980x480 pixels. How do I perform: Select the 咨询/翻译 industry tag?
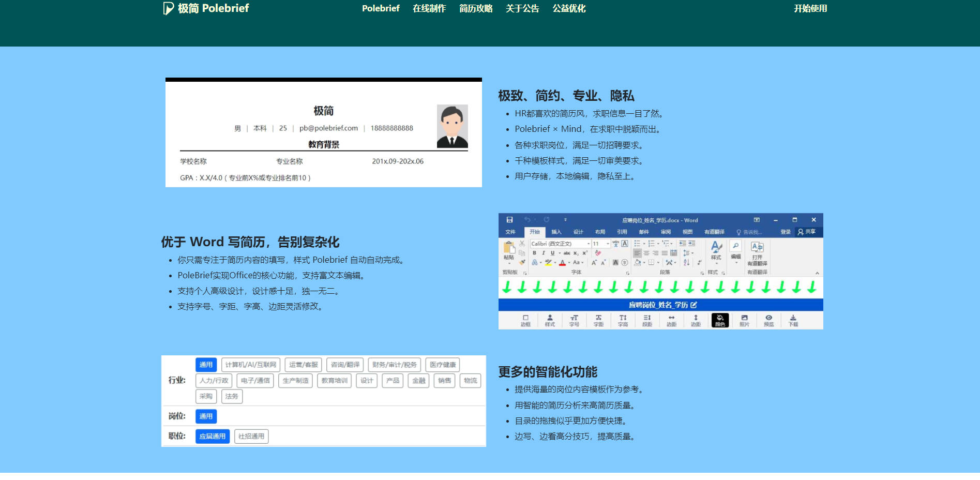[x=345, y=365]
